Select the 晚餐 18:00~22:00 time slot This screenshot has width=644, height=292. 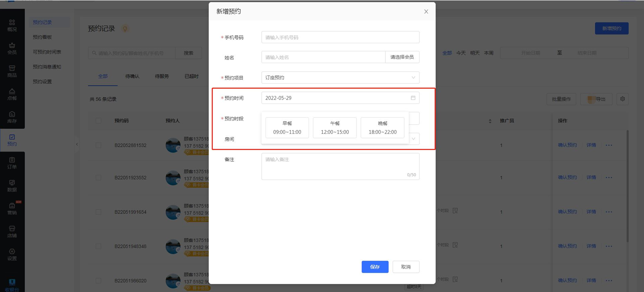click(x=382, y=128)
